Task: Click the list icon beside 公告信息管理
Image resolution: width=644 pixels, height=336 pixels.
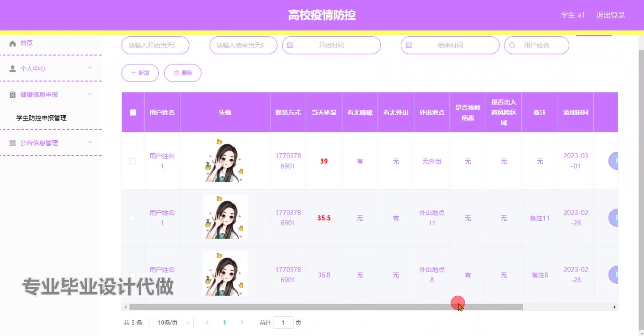Action: (x=13, y=143)
